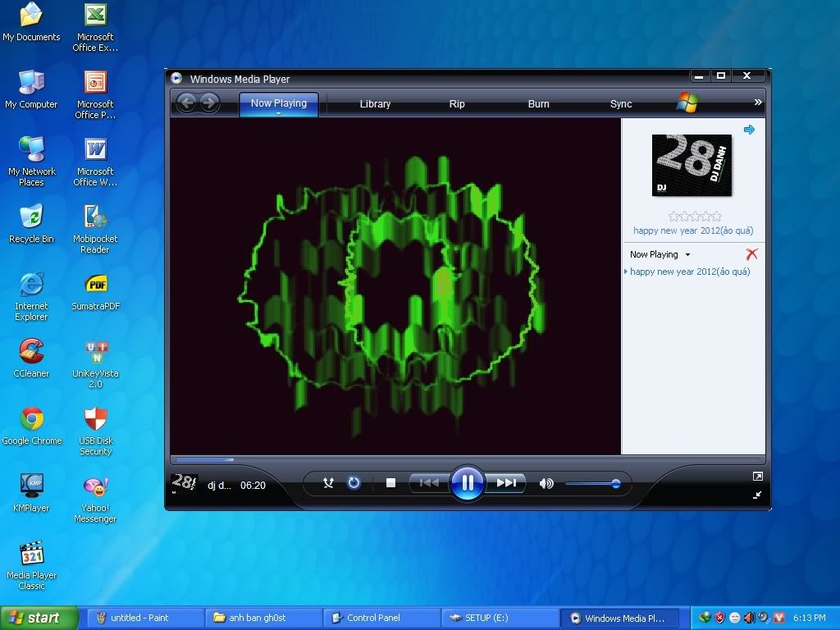Click the Windows logo online stores button
The image size is (840, 630).
point(687,103)
